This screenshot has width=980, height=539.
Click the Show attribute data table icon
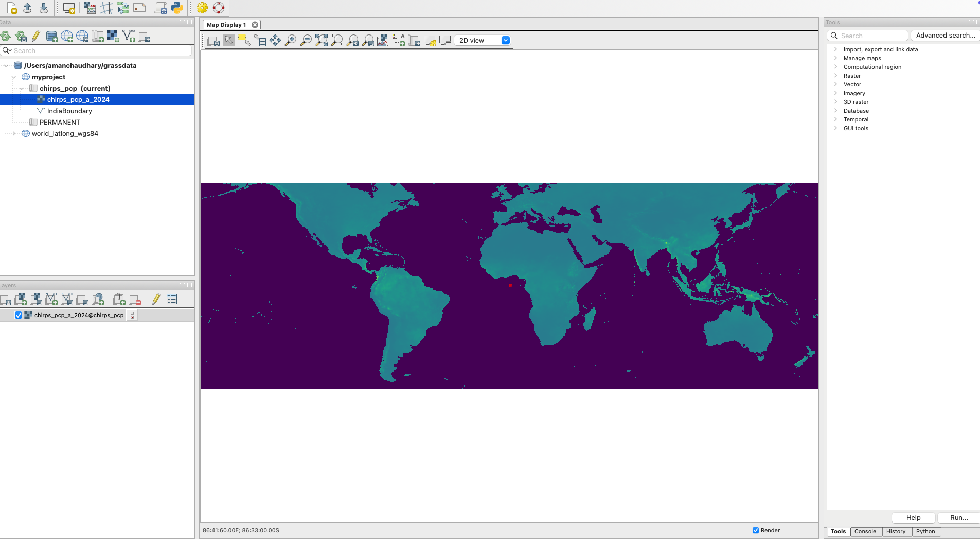pos(172,300)
